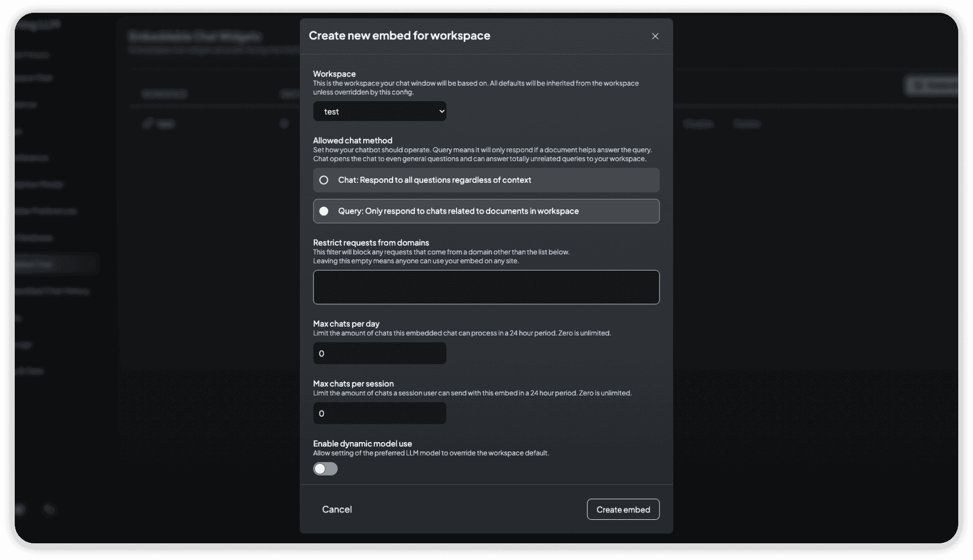Click the Max chats per day input
The image size is (973, 560).
(x=379, y=353)
